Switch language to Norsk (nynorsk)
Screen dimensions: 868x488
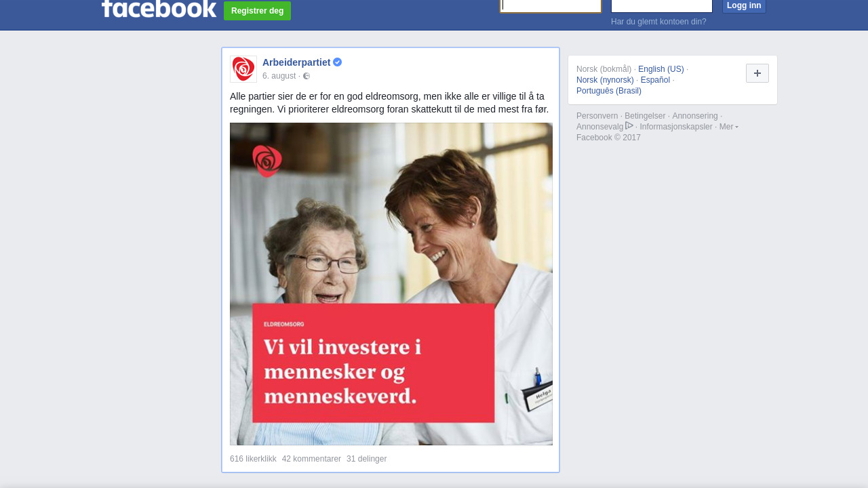[605, 80]
